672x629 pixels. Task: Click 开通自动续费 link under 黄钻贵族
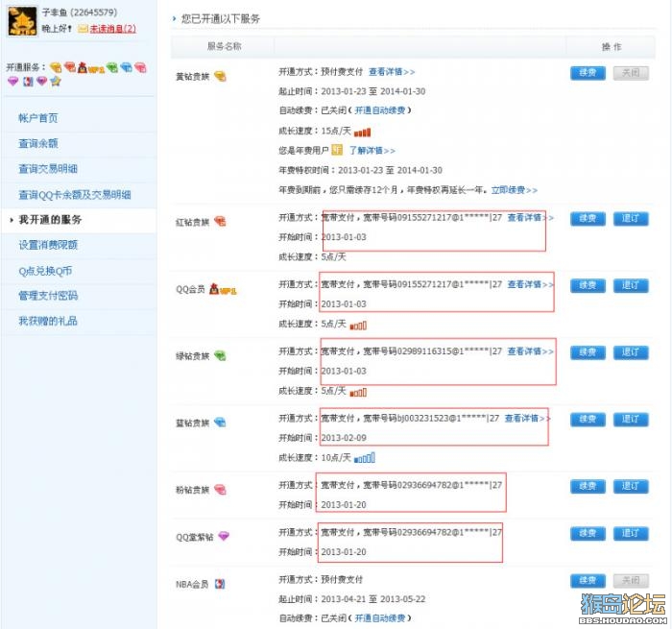click(x=380, y=110)
